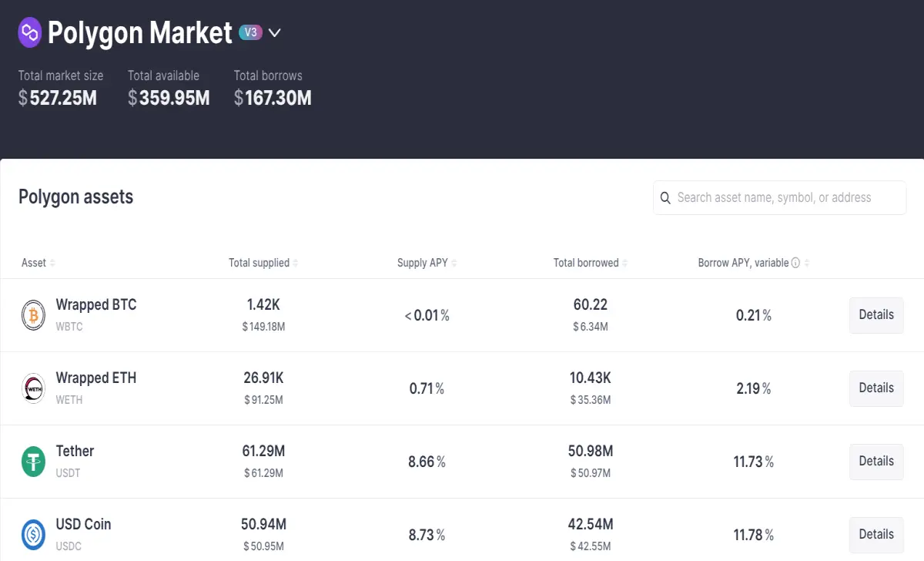This screenshot has width=924, height=561.
Task: Click the total borrows value $167.30M
Action: click(273, 98)
